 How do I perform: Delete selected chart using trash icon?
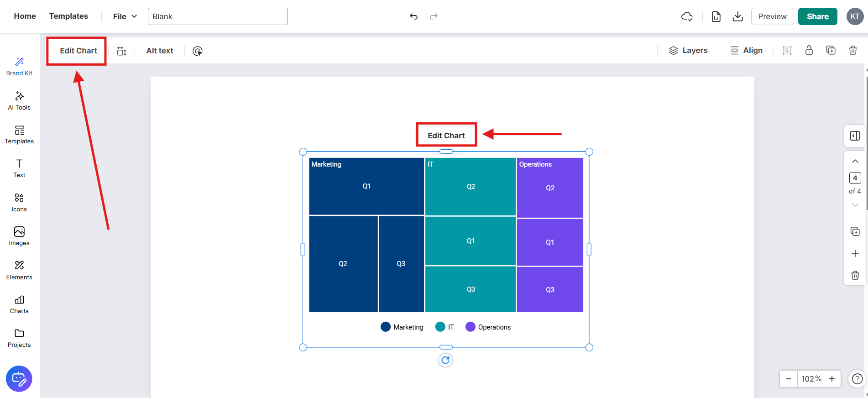click(x=852, y=51)
